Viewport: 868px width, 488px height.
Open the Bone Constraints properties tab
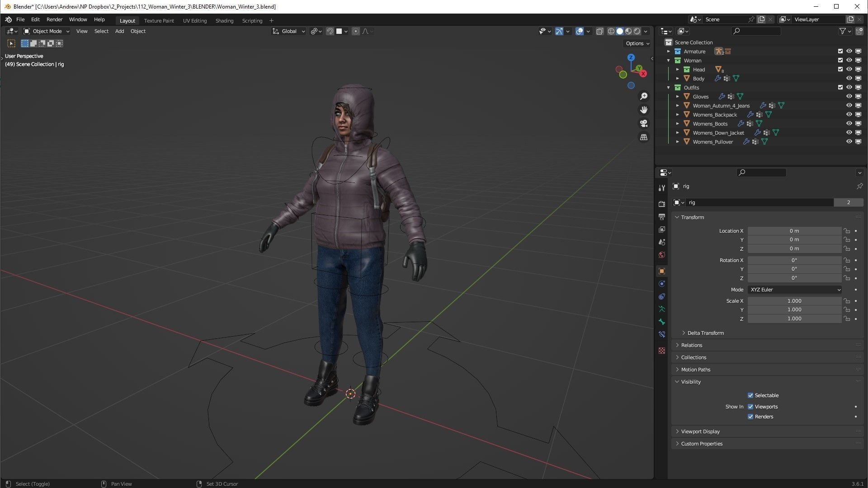click(x=662, y=334)
